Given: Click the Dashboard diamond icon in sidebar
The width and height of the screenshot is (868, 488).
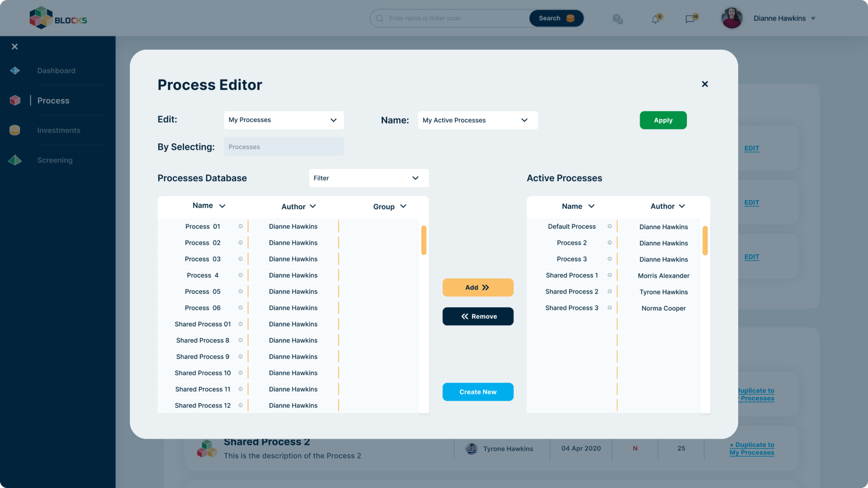Looking at the screenshot, I should [x=15, y=70].
